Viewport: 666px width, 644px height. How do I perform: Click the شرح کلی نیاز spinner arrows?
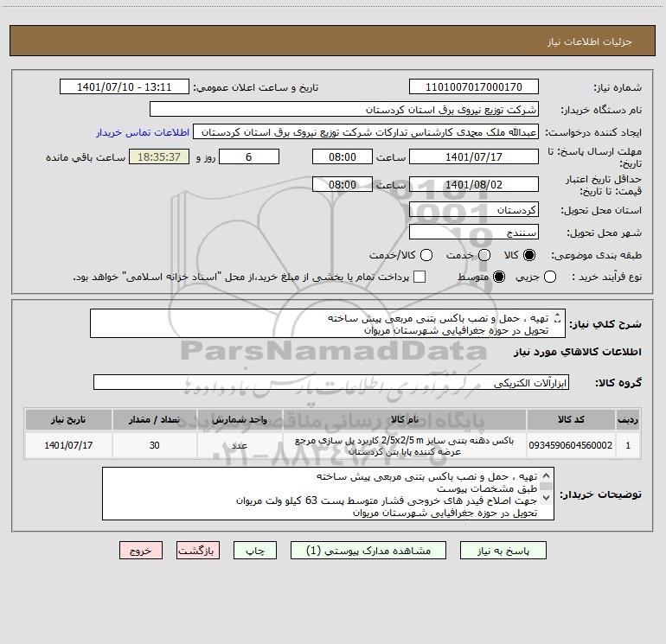click(557, 317)
